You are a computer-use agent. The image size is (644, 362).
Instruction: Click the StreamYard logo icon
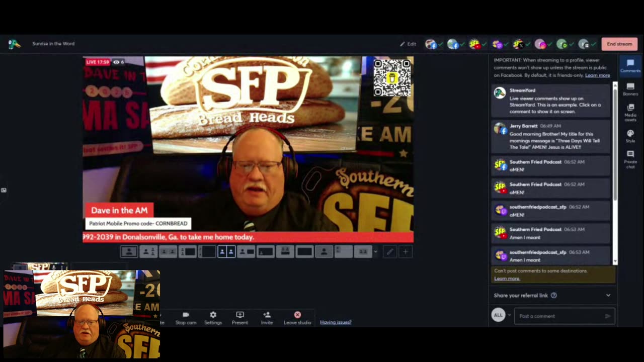pyautogui.click(x=15, y=44)
